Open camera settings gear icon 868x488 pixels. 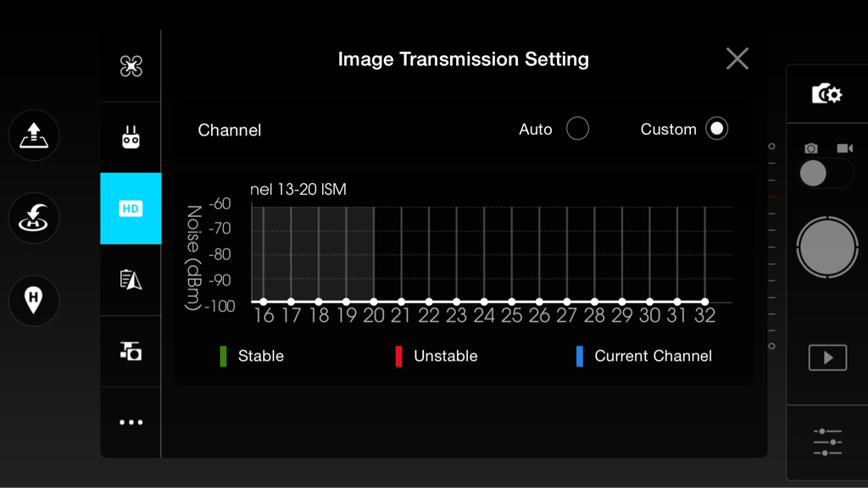click(827, 94)
